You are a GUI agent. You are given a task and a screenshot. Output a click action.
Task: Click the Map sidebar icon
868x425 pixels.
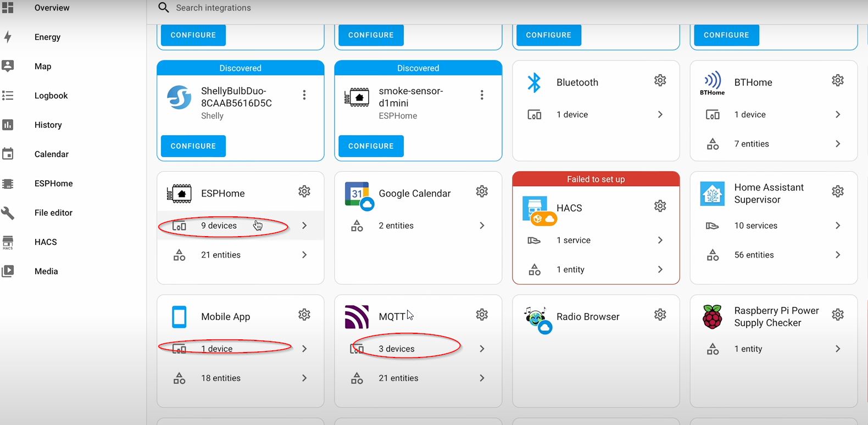[x=8, y=66]
